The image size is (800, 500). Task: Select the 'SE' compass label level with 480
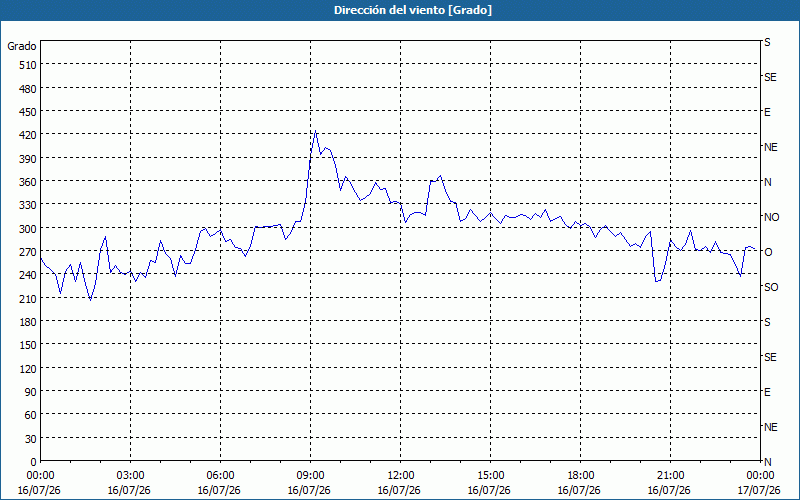770,78
